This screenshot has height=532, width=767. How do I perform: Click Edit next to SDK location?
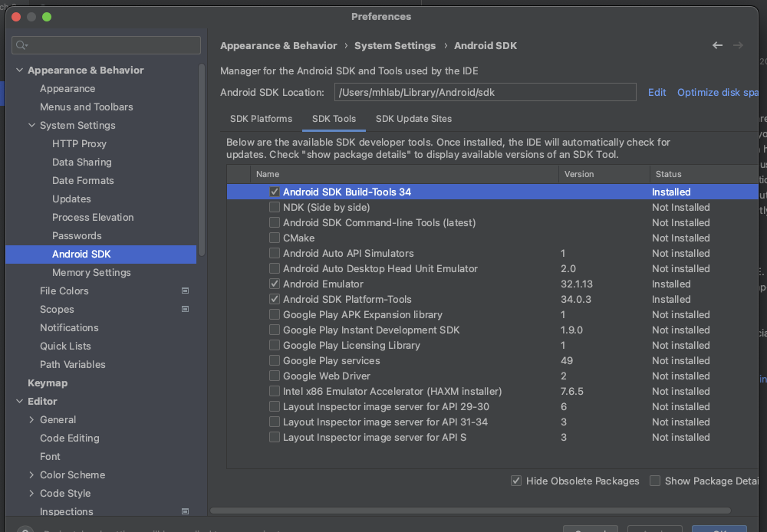[x=657, y=93]
